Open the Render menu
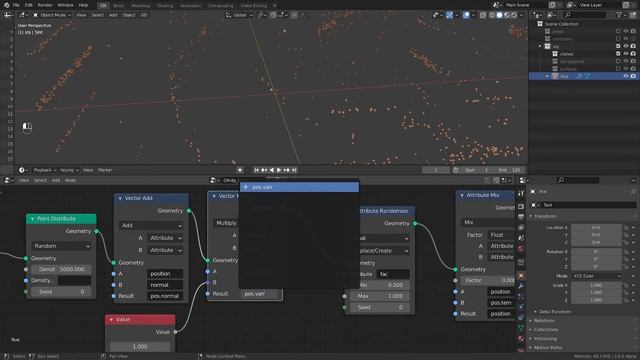This screenshot has width=640, height=360. click(45, 5)
